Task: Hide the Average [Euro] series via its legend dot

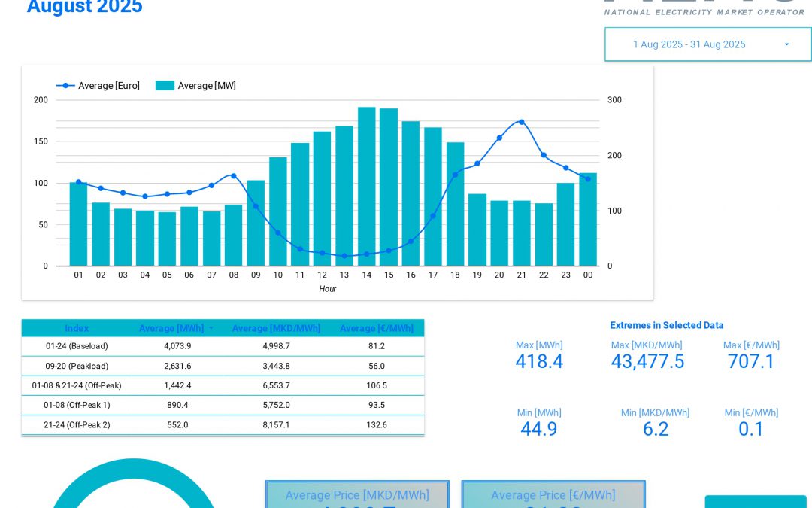Action: point(64,85)
